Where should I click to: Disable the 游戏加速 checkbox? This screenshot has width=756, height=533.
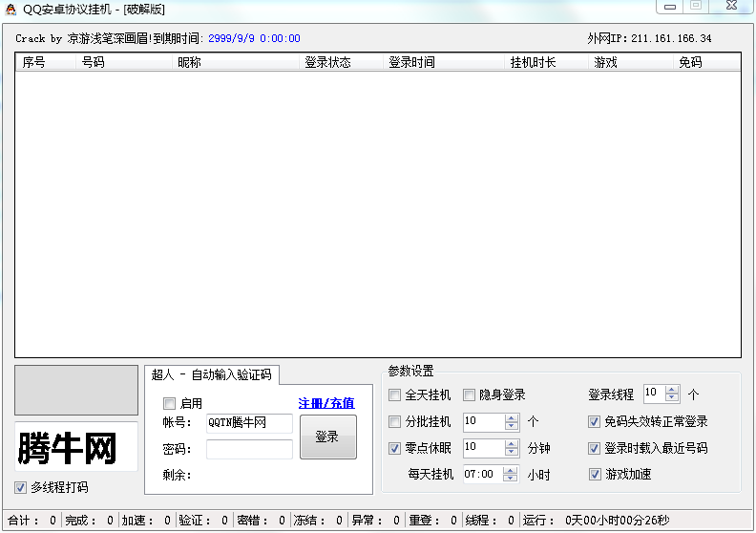[x=595, y=474]
